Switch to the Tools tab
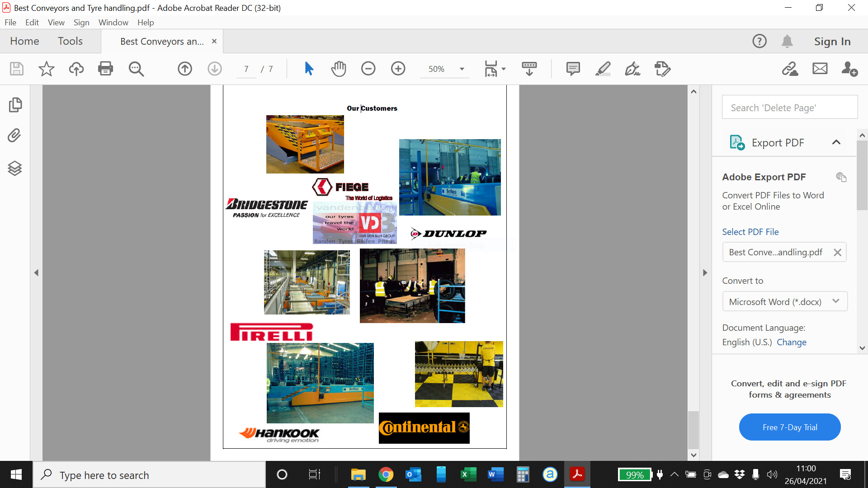Image resolution: width=868 pixels, height=488 pixels. [70, 41]
